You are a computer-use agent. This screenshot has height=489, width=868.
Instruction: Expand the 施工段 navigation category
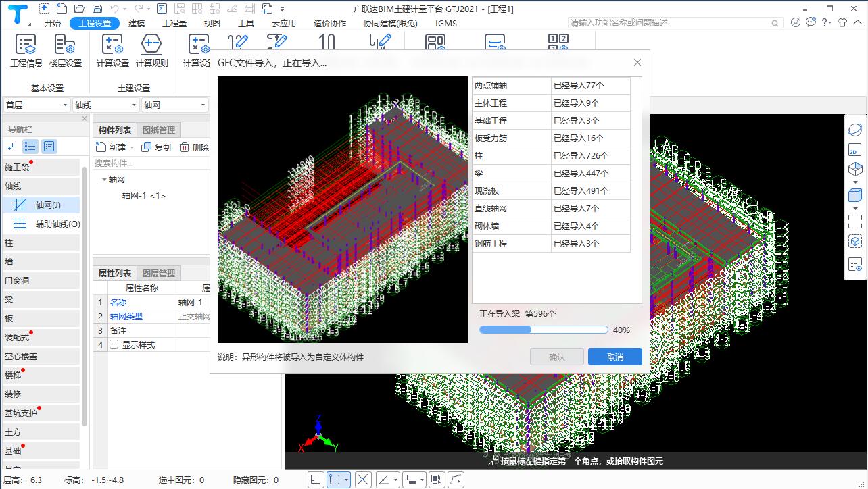tap(41, 167)
